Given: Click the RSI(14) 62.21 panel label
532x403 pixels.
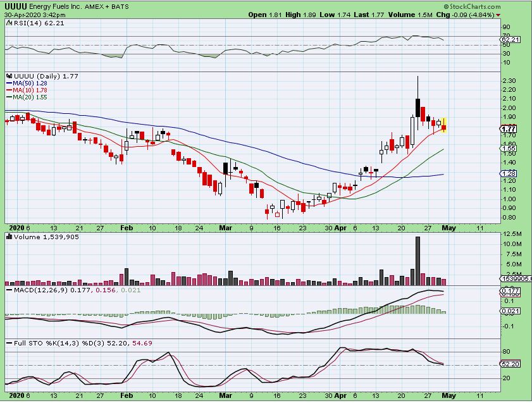Looking at the screenshot, I should (39, 23).
